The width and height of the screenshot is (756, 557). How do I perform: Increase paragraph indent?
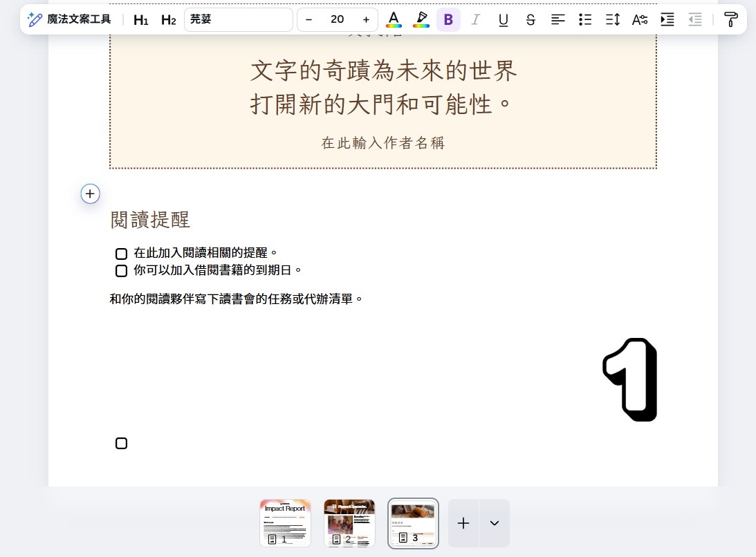tap(667, 20)
